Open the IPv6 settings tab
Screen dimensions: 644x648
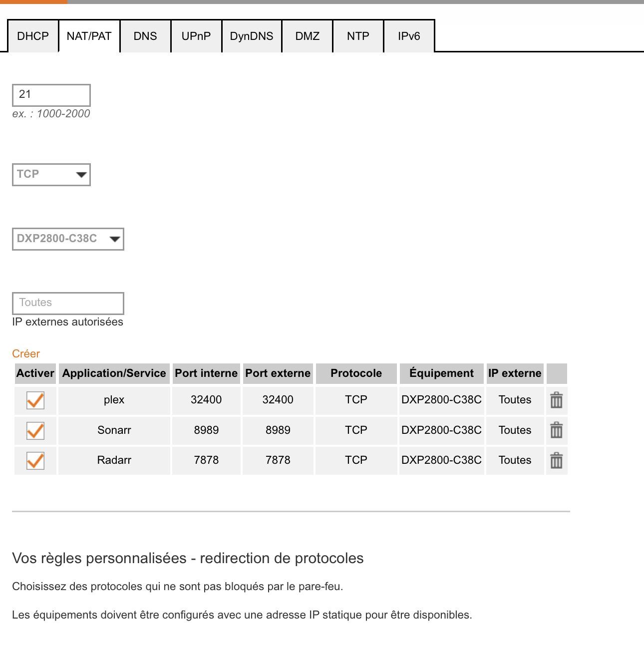409,36
